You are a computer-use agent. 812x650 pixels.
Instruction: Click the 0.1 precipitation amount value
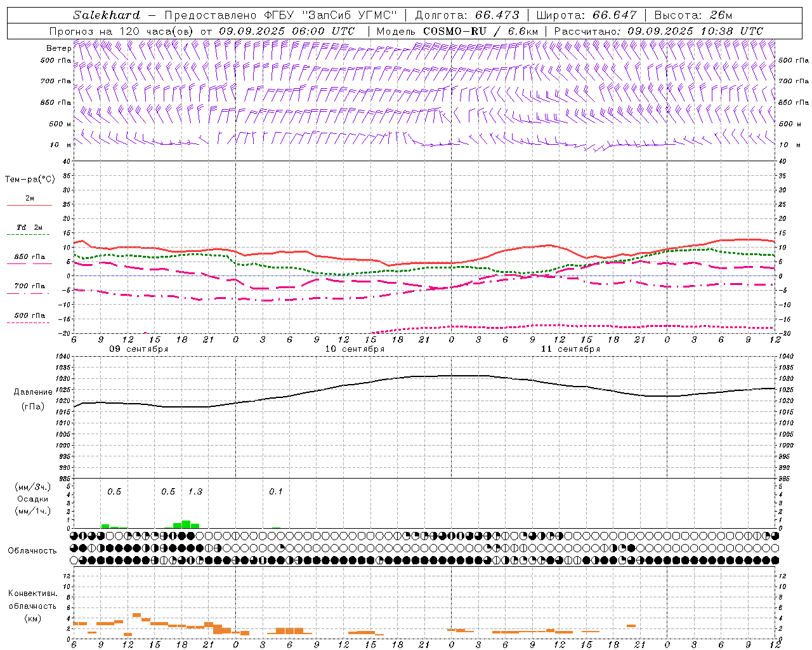pyautogui.click(x=276, y=491)
